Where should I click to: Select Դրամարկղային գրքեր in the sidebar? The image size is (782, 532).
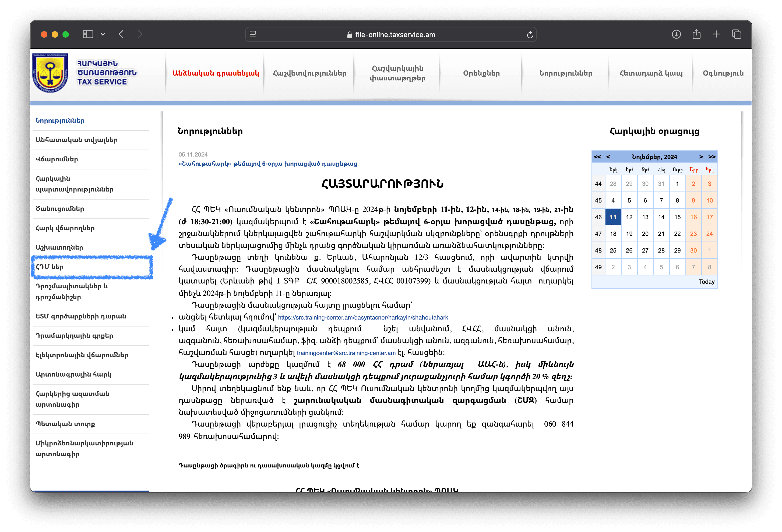[x=91, y=336]
